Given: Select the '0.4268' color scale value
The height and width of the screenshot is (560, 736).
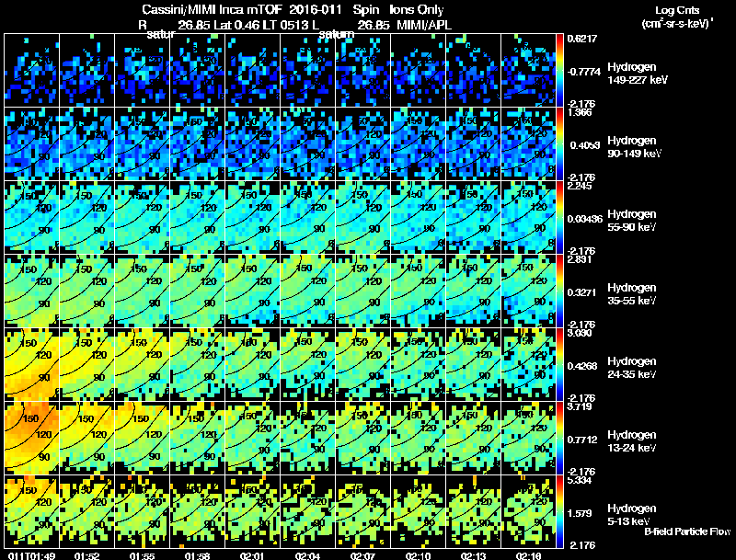Looking at the screenshot, I should click(582, 366).
